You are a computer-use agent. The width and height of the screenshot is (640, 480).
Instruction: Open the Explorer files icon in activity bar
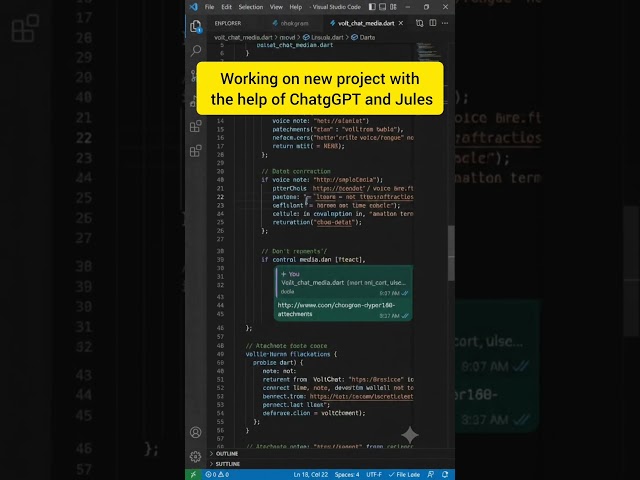[196, 26]
